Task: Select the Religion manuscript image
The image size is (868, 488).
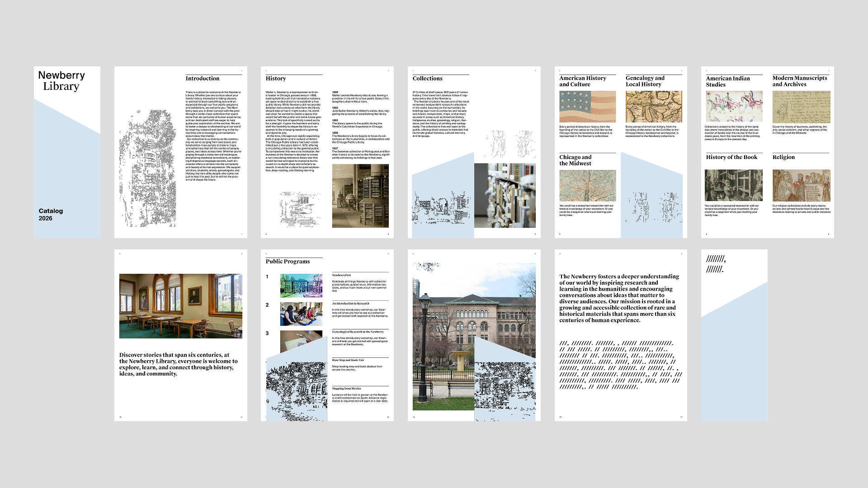Action: (801, 185)
